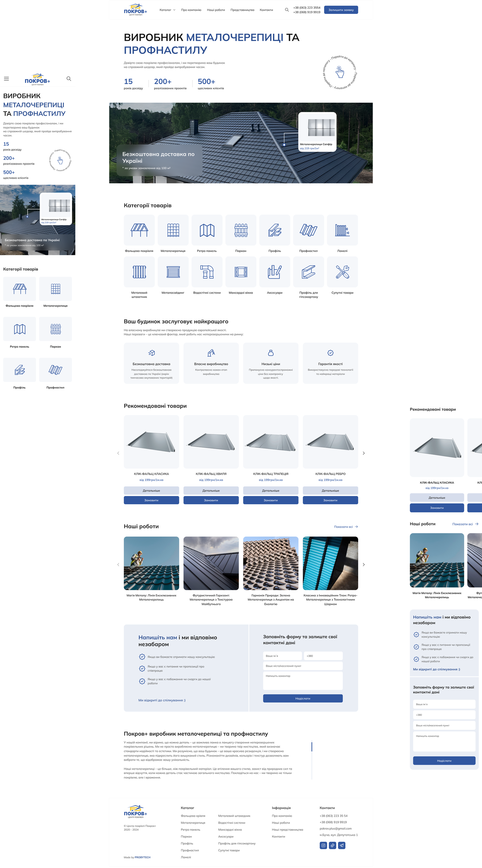
Task: Open the Мансардні вікна category icon
Action: pyautogui.click(x=241, y=272)
